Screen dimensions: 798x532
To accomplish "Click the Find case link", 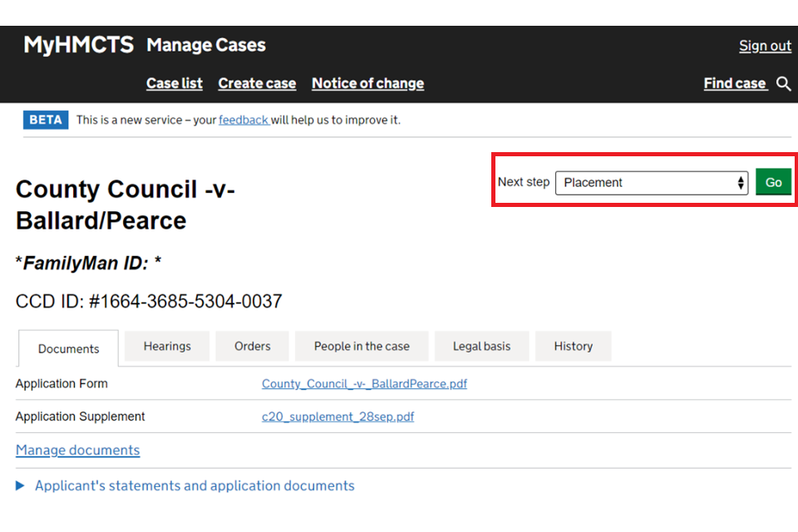I will 734,84.
